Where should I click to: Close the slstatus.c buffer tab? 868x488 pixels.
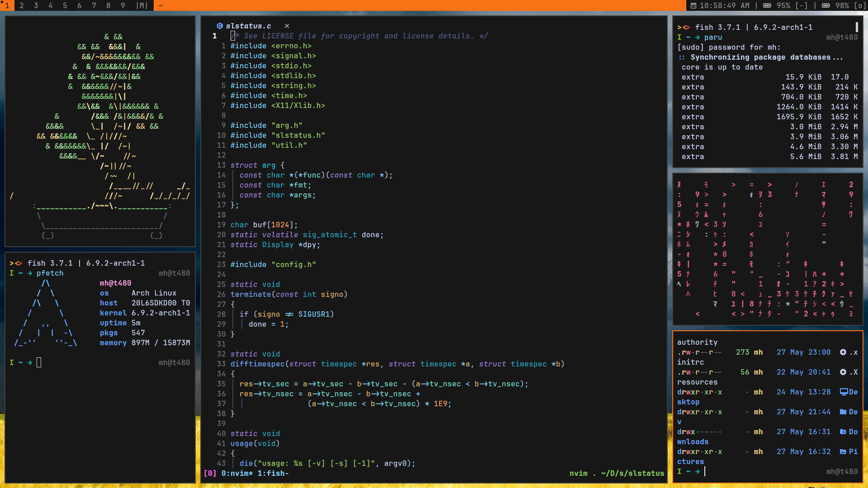287,26
